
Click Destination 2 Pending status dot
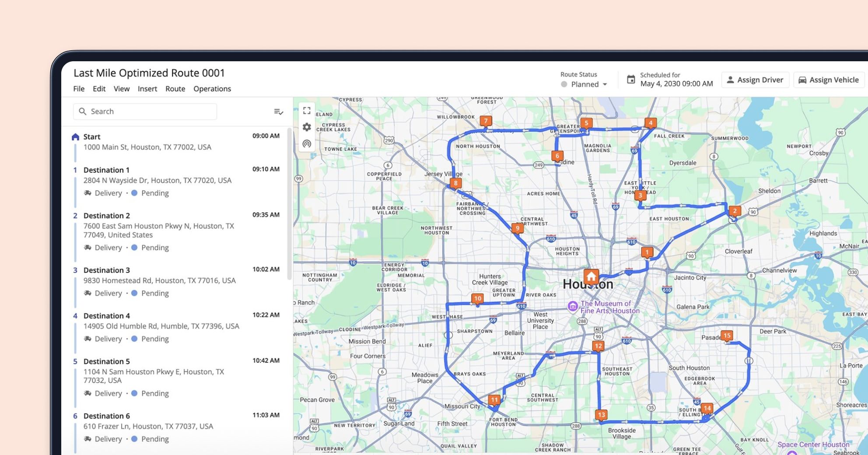(134, 248)
